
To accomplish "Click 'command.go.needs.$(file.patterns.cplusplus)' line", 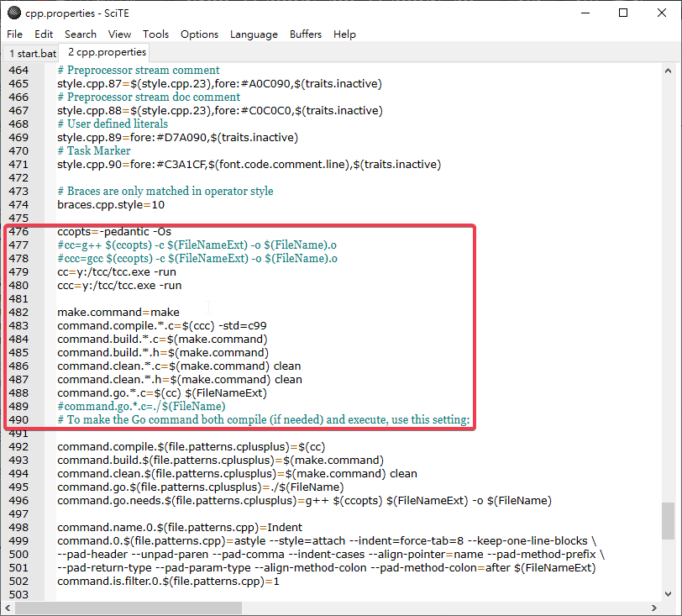I will coord(304,501).
